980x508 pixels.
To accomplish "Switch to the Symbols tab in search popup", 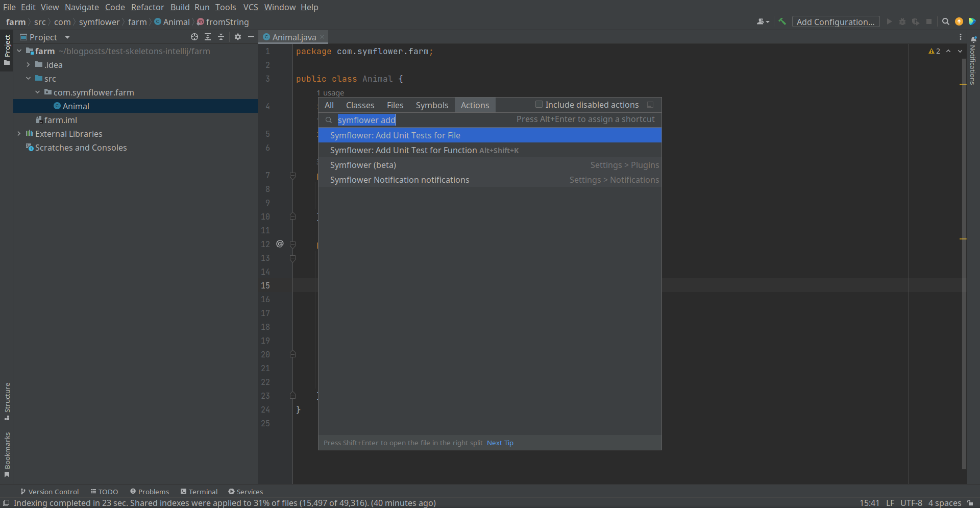I will click(432, 105).
